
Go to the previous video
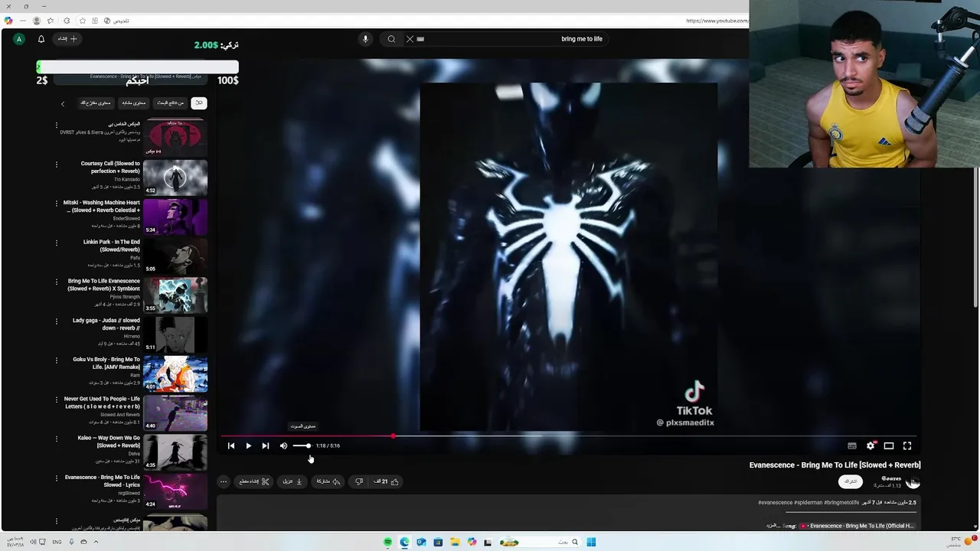(231, 445)
